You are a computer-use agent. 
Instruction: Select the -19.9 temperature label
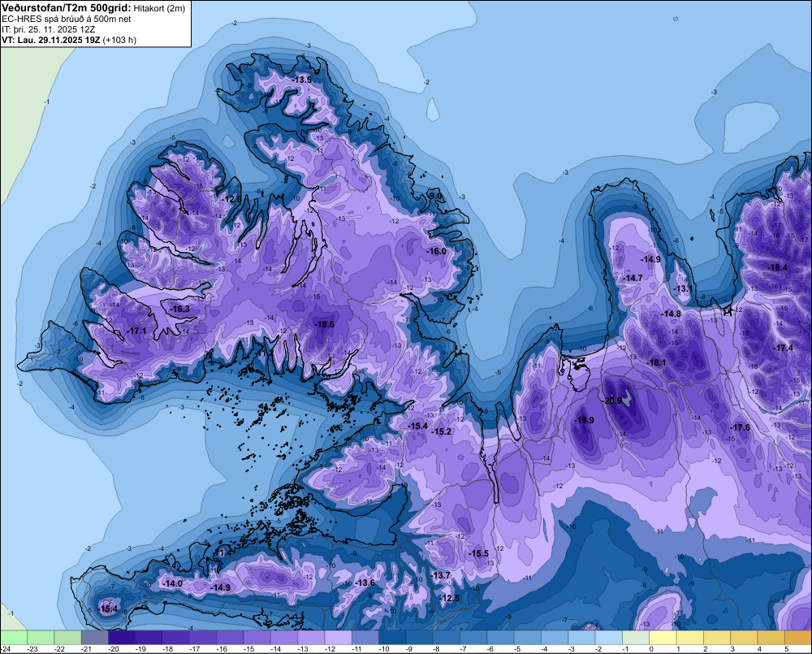[584, 420]
